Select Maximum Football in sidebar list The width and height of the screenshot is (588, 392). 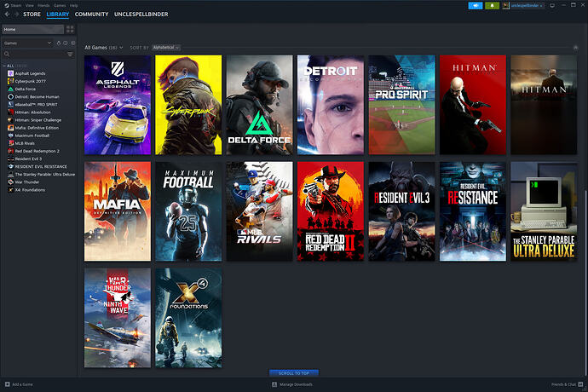[x=32, y=135]
